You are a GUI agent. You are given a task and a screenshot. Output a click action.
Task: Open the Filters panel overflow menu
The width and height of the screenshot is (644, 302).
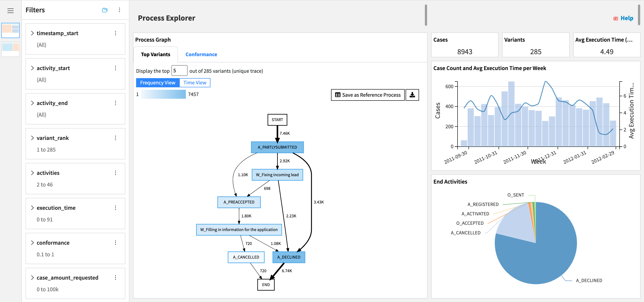(120, 10)
